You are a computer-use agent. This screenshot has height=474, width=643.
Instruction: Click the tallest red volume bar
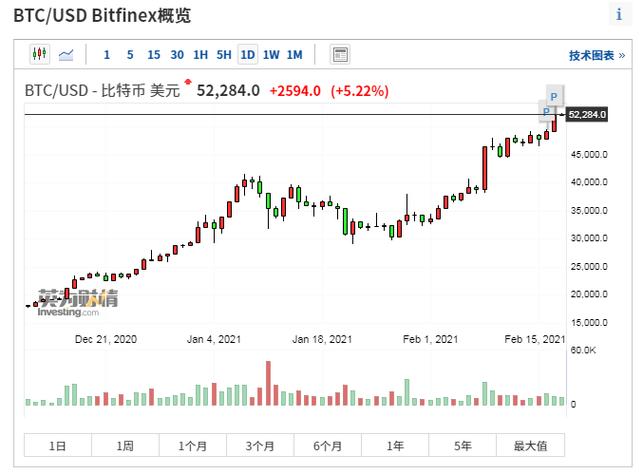point(268,383)
